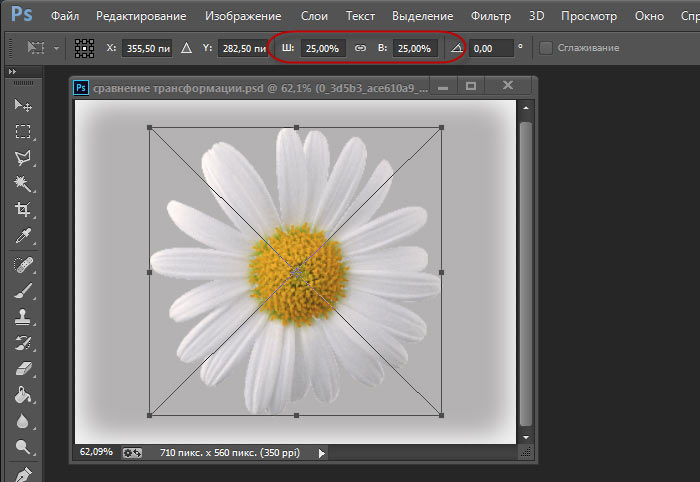This screenshot has width=700, height=482.
Task: Expand the status bar info arrow menu
Action: [321, 453]
